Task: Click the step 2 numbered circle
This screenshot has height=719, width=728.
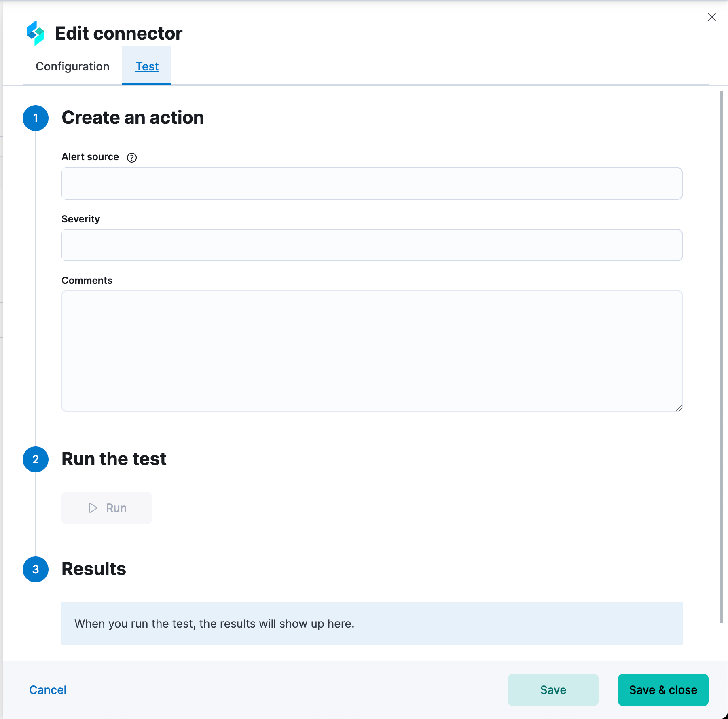Action: pyautogui.click(x=36, y=459)
